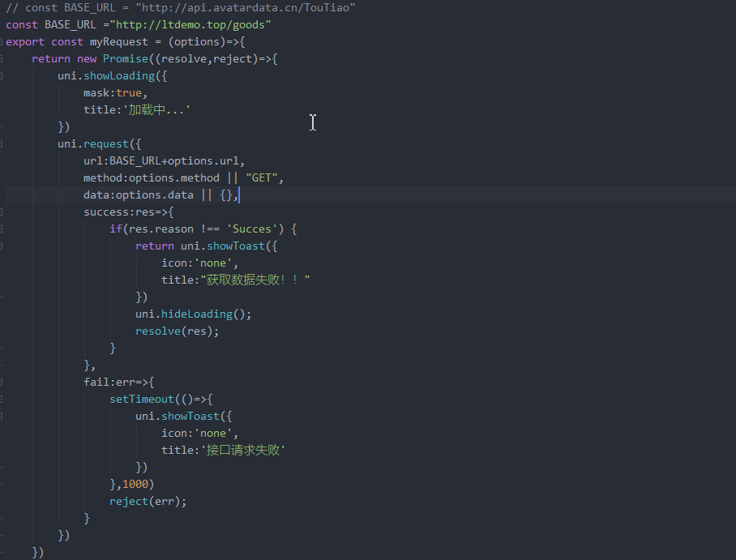Fold the uni.showLoading block in gutter
736x560 pixels.
tap(2, 75)
